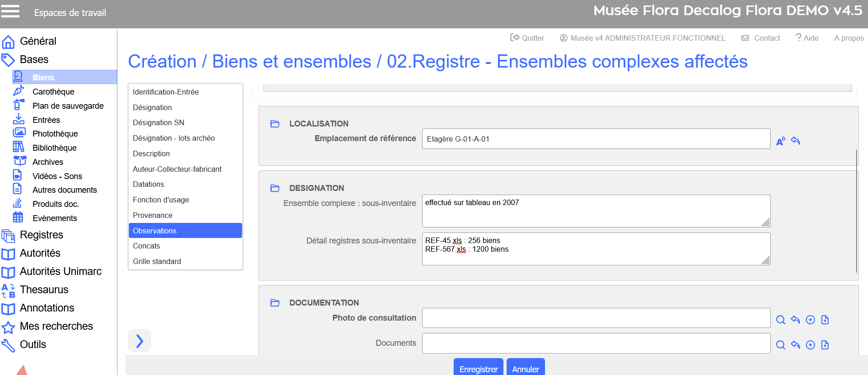This screenshot has width=868, height=375.
Task: Open Photothèque from the sidebar
Action: [55, 134]
